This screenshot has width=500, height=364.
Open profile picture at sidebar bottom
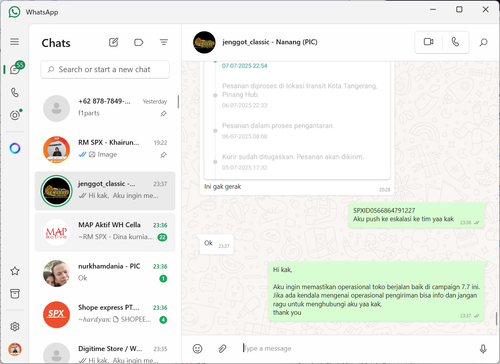click(15, 349)
